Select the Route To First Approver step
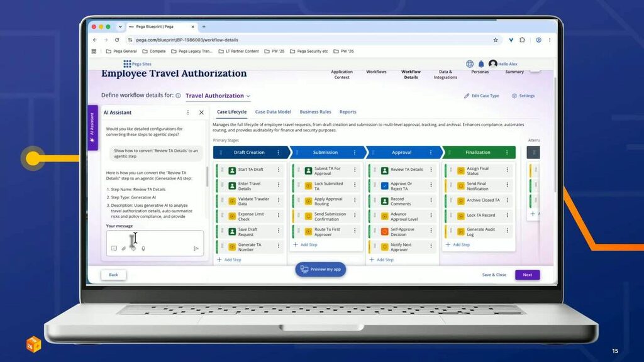The height and width of the screenshot is (362, 644). (x=327, y=231)
